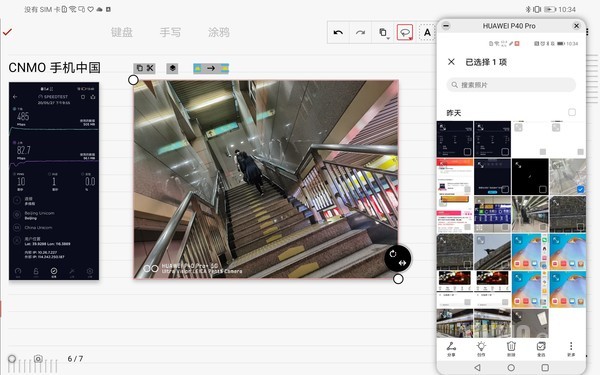Tap the phone Back navigation triangle

point(477,367)
